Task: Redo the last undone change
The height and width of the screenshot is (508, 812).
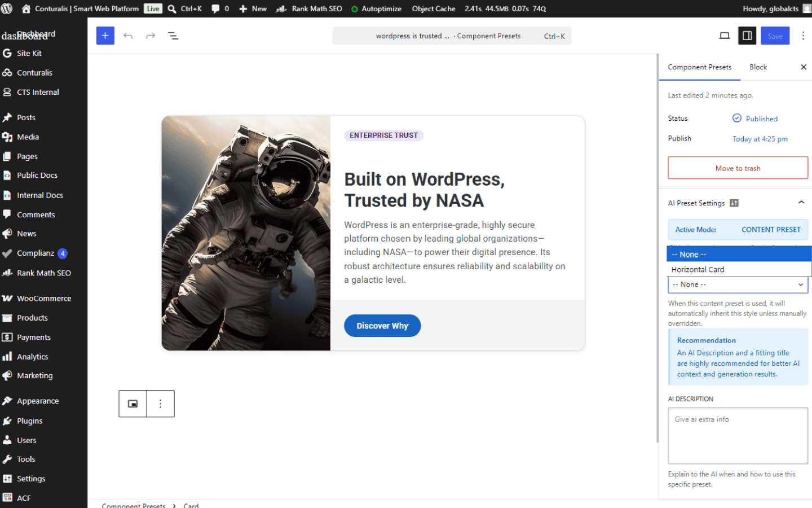Action: [x=151, y=36]
